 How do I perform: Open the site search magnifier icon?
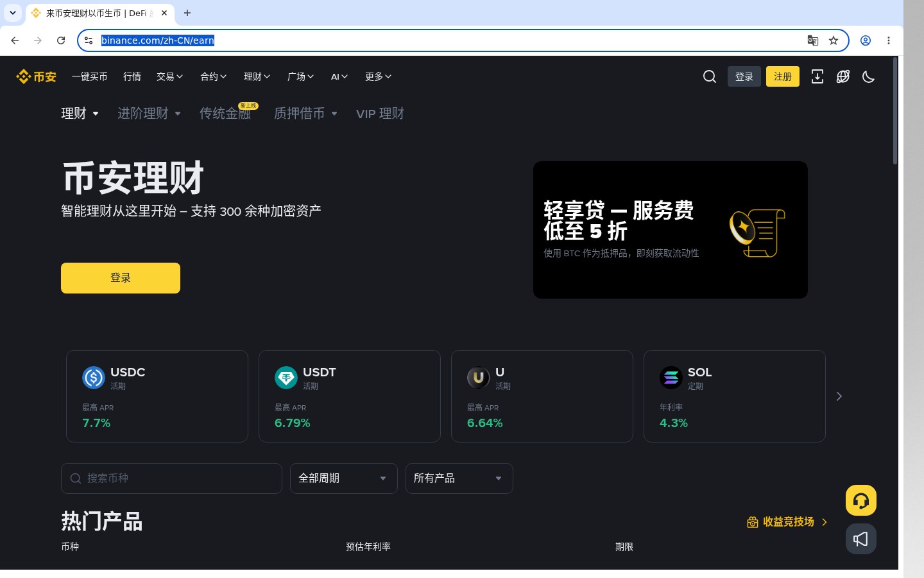pos(710,76)
